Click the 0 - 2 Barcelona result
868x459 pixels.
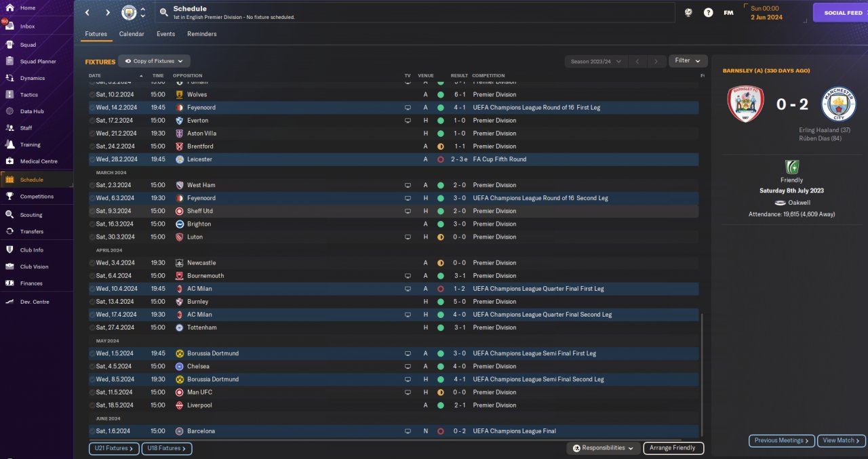point(459,431)
